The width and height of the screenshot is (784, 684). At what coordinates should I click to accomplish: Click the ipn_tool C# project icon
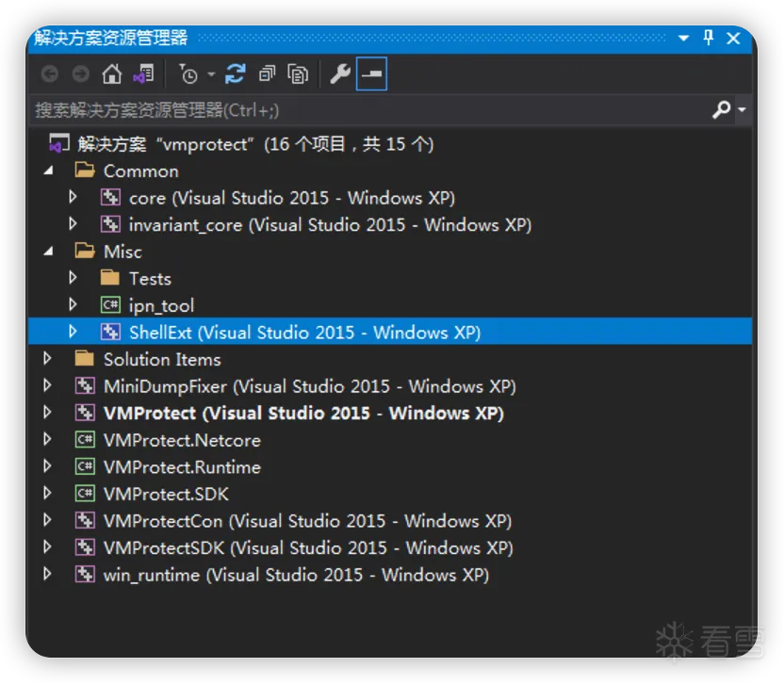(110, 305)
